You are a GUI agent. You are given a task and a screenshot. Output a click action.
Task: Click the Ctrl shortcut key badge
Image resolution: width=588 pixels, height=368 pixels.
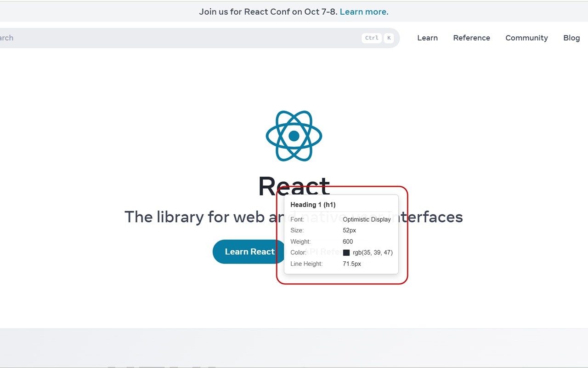372,38
